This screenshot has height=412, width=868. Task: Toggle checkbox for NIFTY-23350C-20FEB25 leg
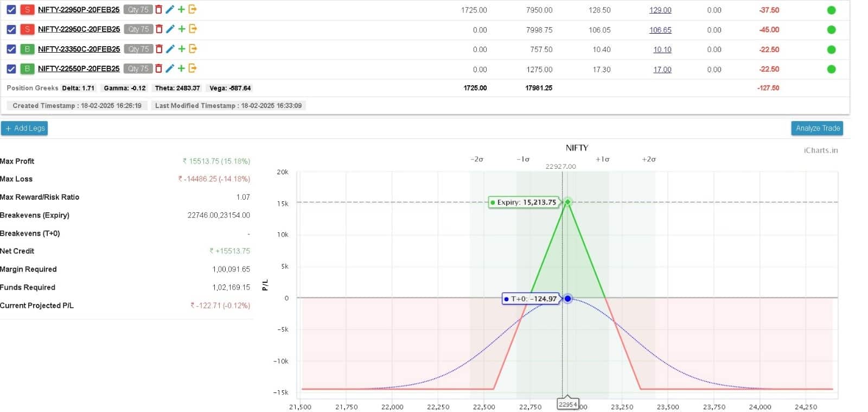click(11, 49)
